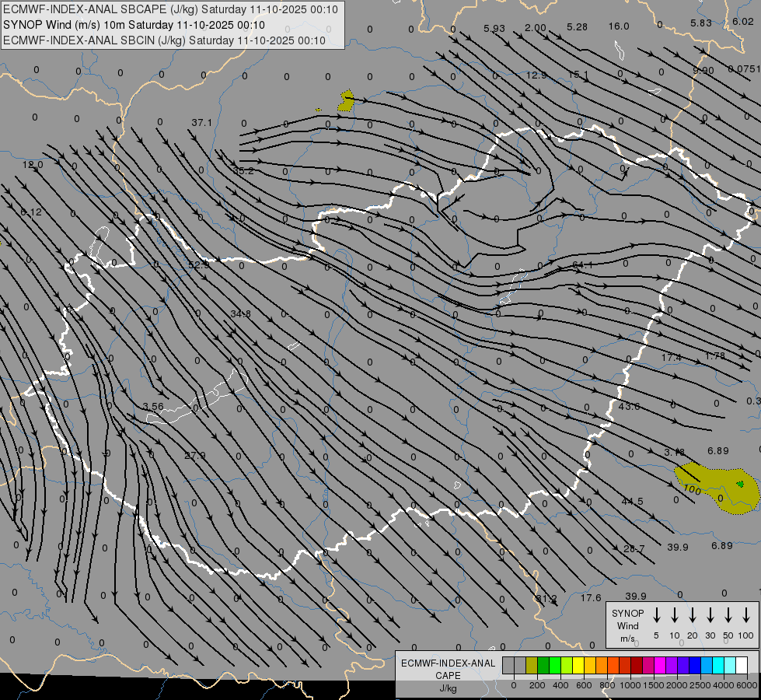The height and width of the screenshot is (700, 761).
Task: Click the value 37.1 on the map
Action: pyautogui.click(x=201, y=123)
